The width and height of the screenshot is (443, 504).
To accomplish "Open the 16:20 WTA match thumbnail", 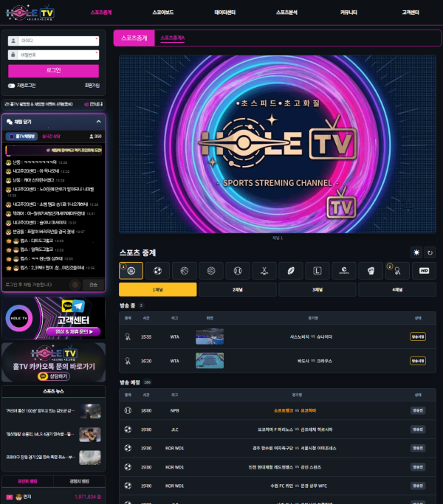I will tap(210, 361).
